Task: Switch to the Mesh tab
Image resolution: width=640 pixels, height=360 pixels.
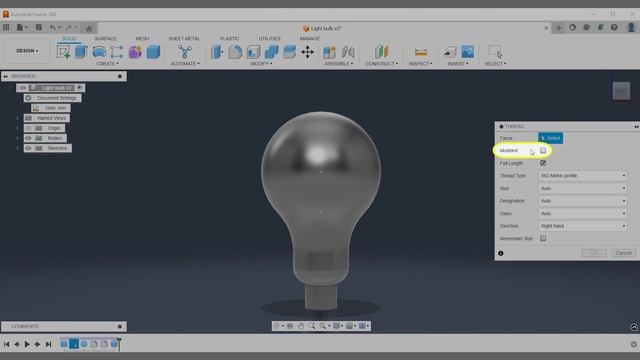Action: pos(142,38)
